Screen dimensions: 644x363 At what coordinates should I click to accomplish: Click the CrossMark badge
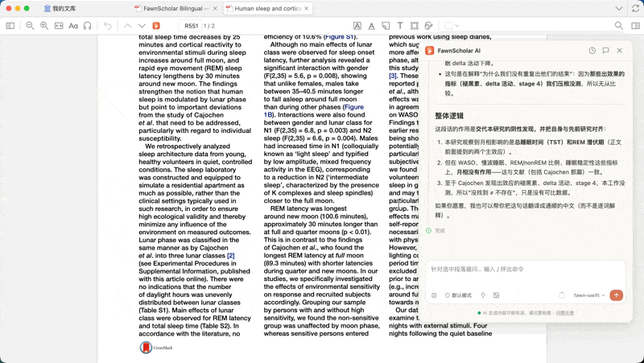coord(156,348)
